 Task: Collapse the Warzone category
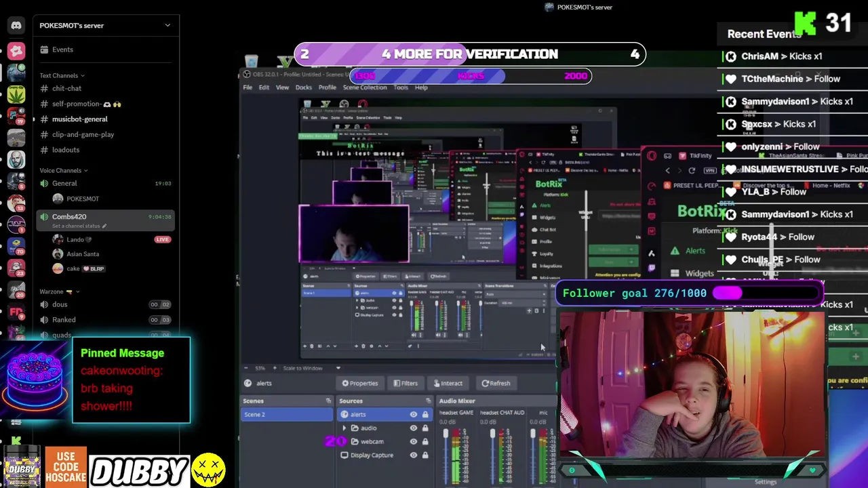pos(60,291)
